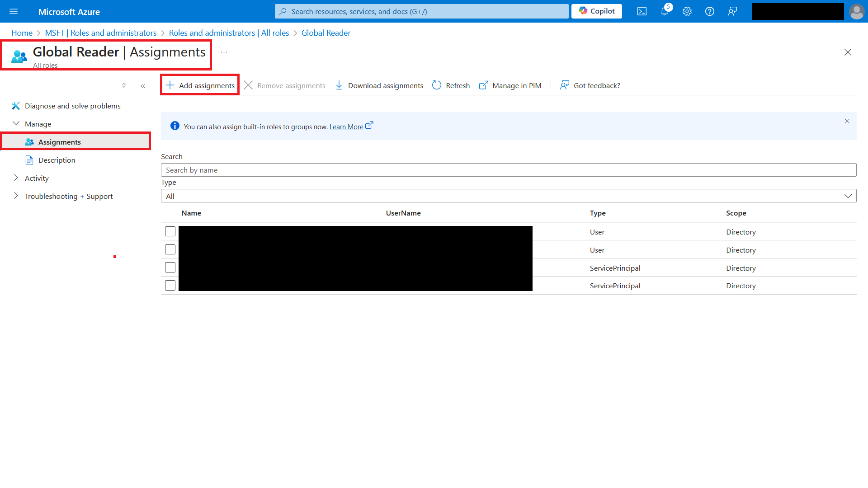Click the Learn More link
Viewport: 868px width, 488px height.
pyautogui.click(x=346, y=127)
